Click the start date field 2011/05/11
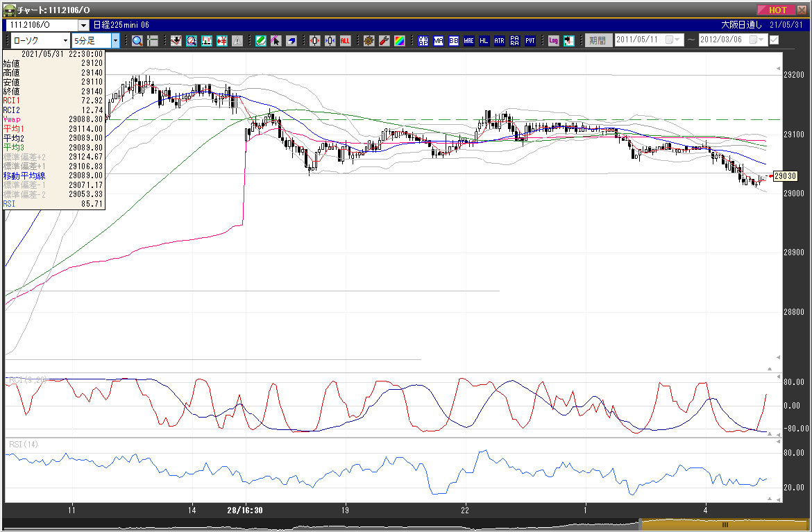Screen dimensions: 812x532 point(640,40)
